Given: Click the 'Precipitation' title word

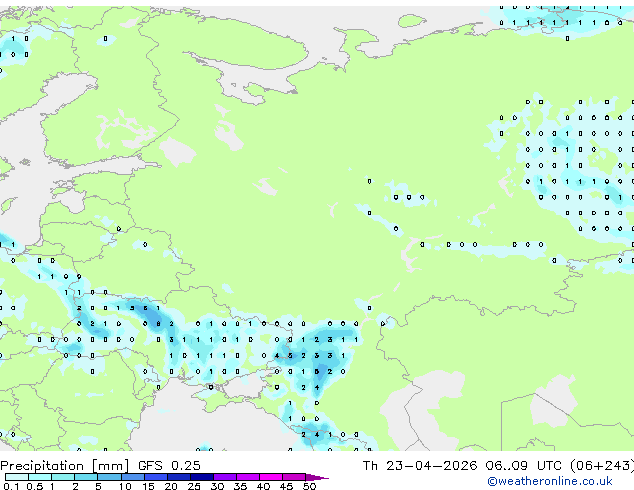Looking at the screenshot, I should tap(42, 466).
